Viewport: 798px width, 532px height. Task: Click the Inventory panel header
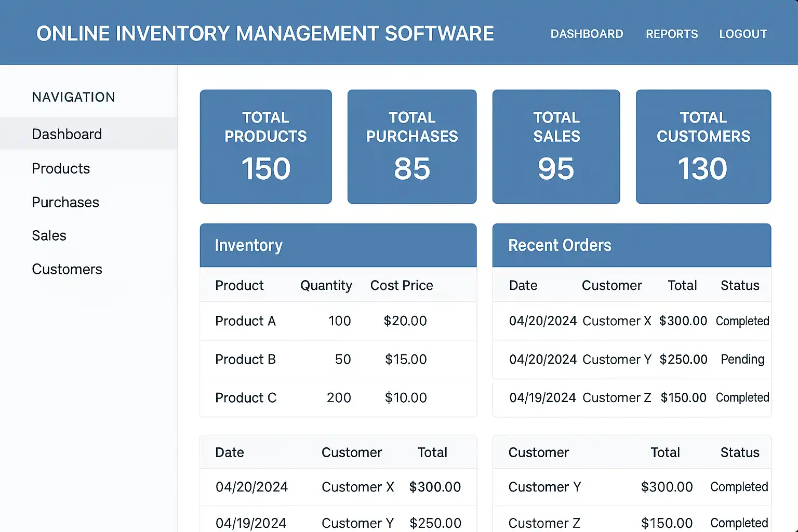[338, 245]
